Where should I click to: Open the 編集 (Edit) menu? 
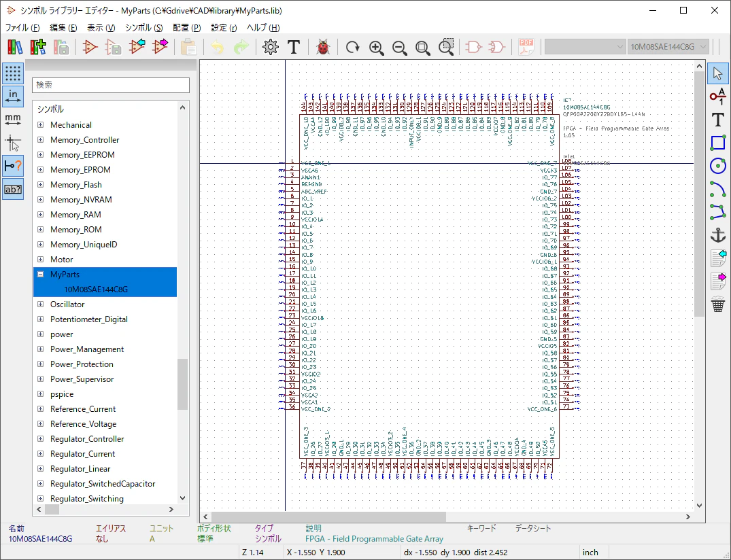63,28
